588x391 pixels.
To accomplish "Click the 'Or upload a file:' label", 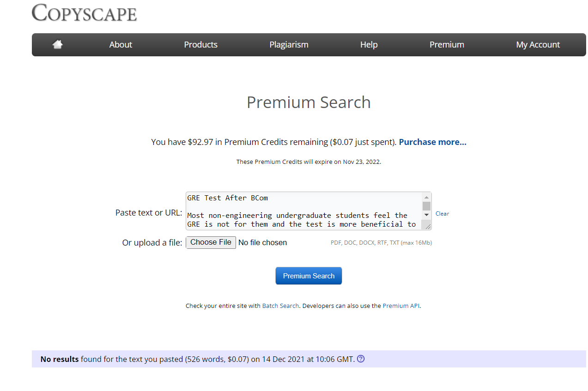I will tap(152, 243).
